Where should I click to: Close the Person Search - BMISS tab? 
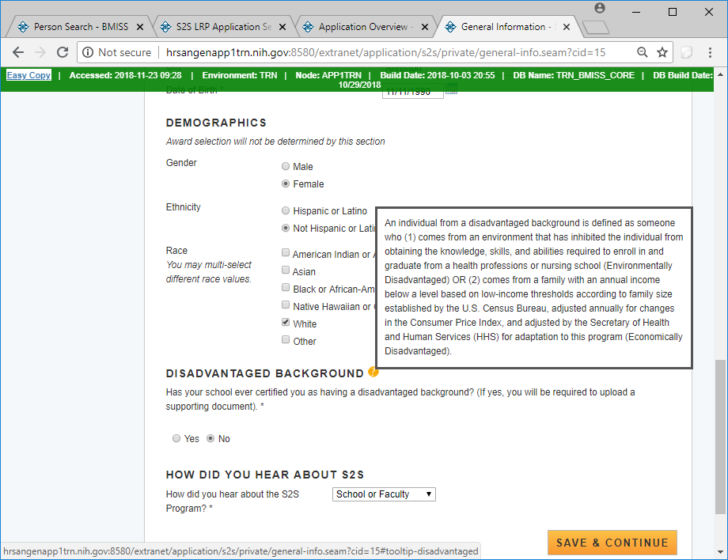tap(140, 27)
